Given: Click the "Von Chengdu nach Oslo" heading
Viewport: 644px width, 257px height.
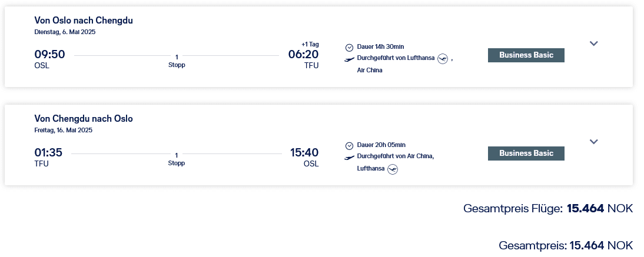Looking at the screenshot, I should click(x=84, y=119).
